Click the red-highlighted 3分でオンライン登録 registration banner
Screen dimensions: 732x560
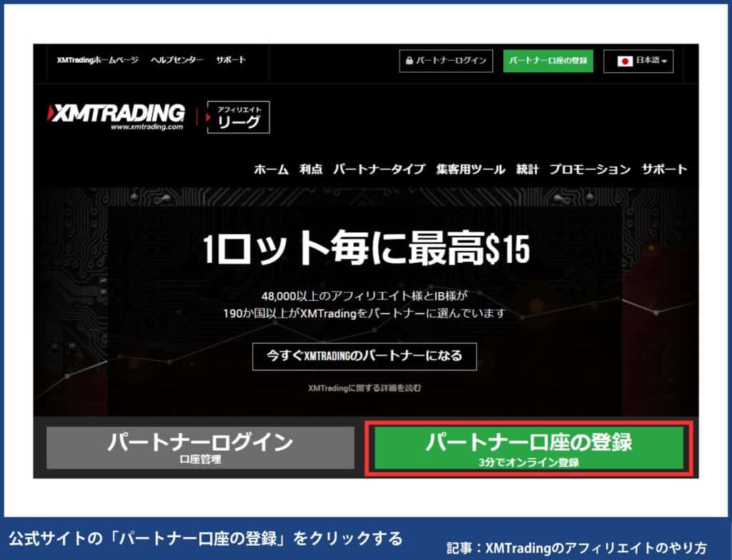point(529,449)
